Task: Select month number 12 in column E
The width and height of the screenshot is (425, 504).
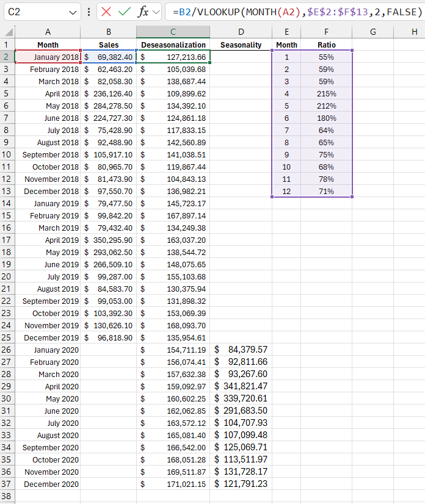Action: 286,191
